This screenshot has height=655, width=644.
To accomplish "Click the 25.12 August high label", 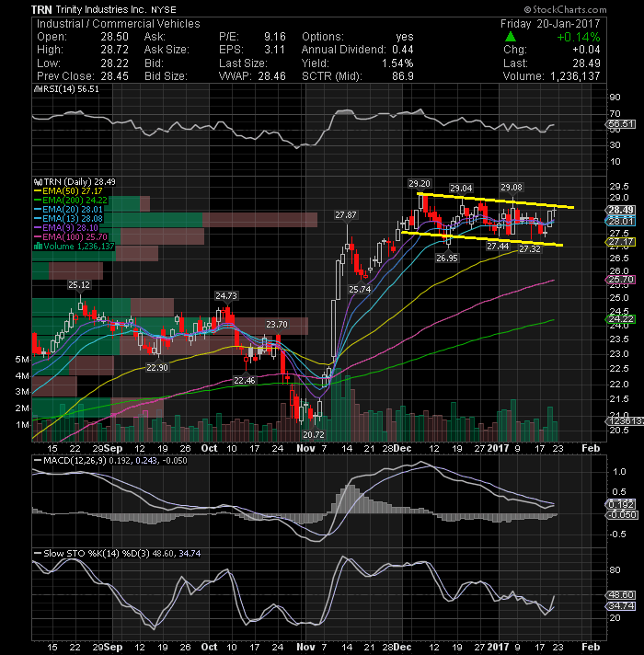I will click(79, 285).
